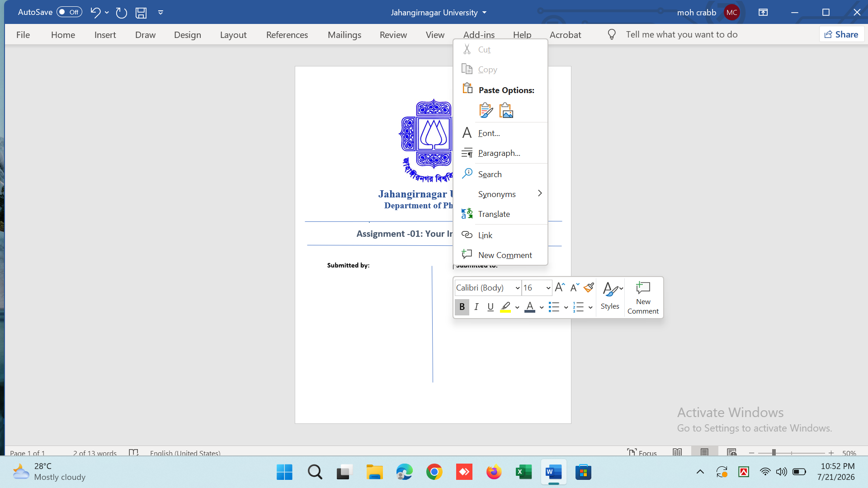Image resolution: width=868 pixels, height=488 pixels.
Task: Open the highlight color dropdown arrow
Action: coord(517,308)
